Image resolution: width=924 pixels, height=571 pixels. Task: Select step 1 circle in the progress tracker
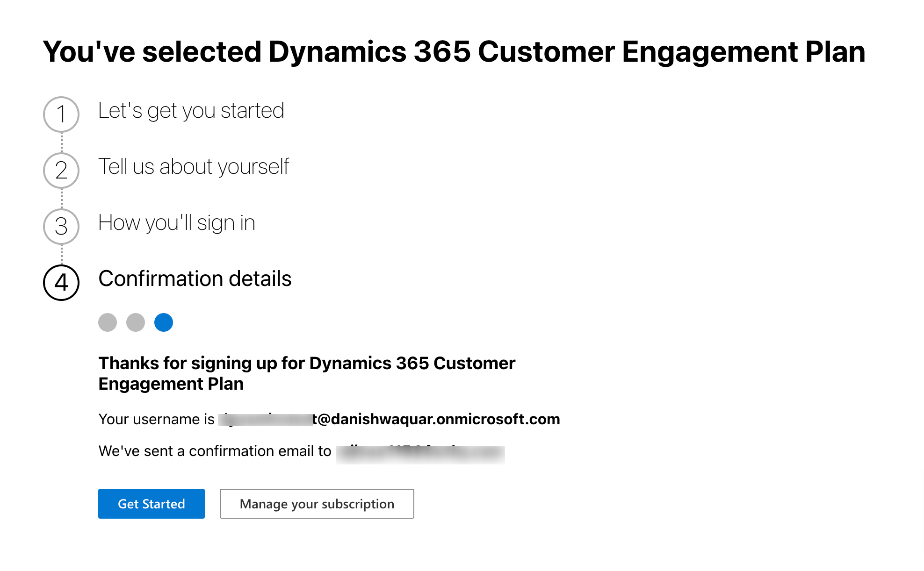click(61, 112)
